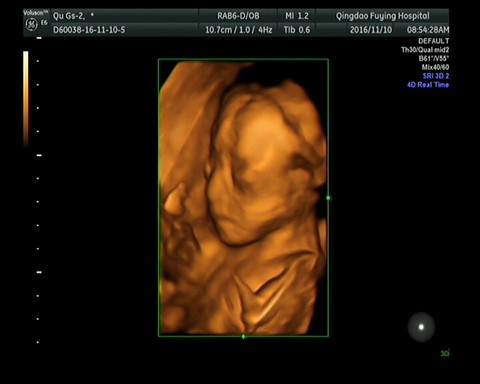Click the exam ID D60038-16-11-10-5
The image size is (480, 384).
point(89,30)
